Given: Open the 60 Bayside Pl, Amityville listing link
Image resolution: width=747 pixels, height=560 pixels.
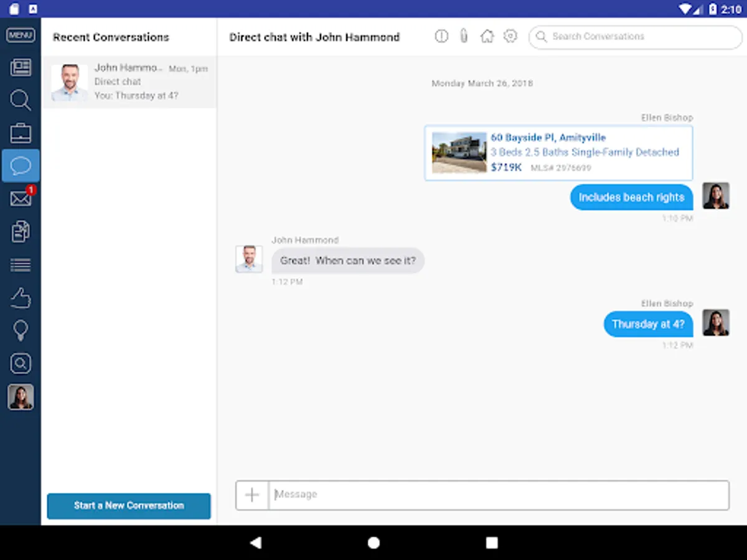Looking at the screenshot, I should (548, 138).
